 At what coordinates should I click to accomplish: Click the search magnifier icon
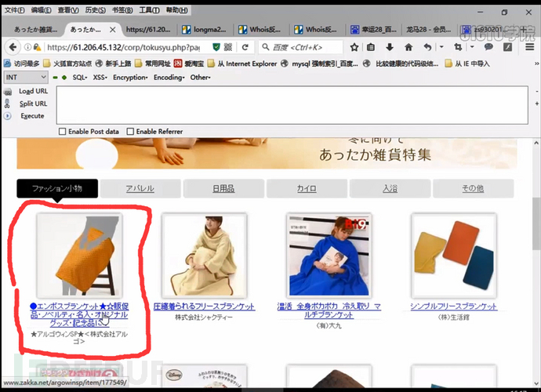[265, 47]
